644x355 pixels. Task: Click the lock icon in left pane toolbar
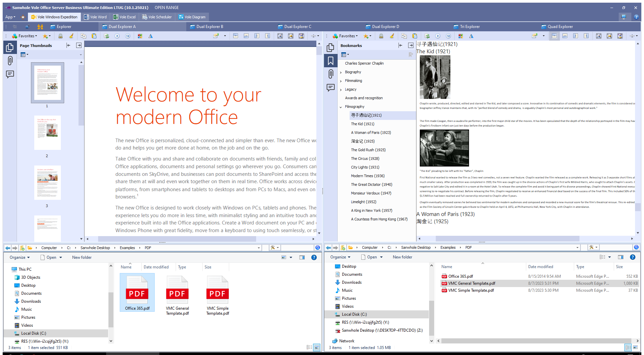pos(61,36)
